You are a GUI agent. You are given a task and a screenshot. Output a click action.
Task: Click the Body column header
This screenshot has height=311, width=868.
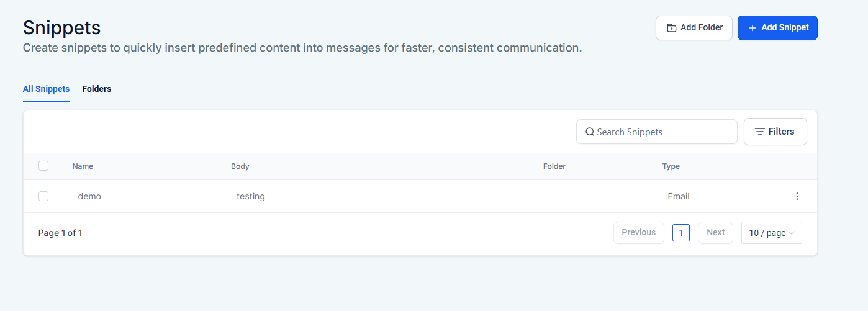(x=240, y=166)
